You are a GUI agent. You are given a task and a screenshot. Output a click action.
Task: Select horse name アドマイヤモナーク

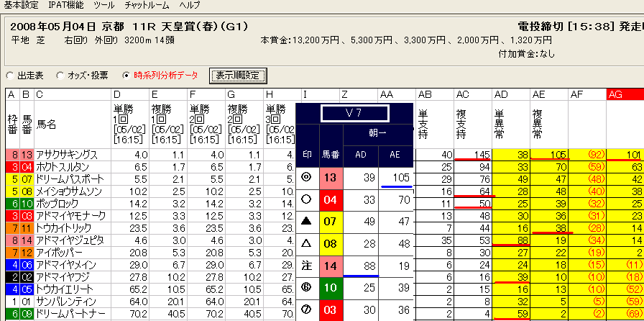pyautogui.click(x=70, y=216)
